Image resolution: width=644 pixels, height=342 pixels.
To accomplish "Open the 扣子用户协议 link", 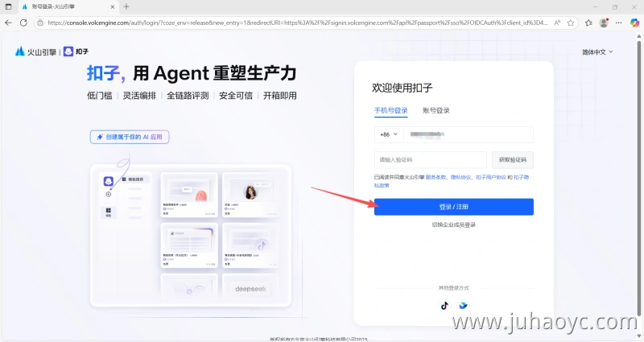I will tap(491, 177).
